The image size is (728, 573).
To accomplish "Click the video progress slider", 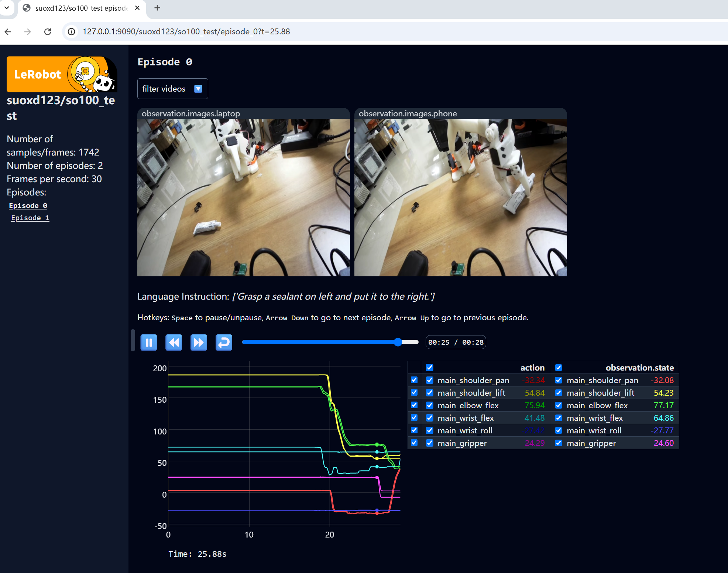I will (x=330, y=342).
